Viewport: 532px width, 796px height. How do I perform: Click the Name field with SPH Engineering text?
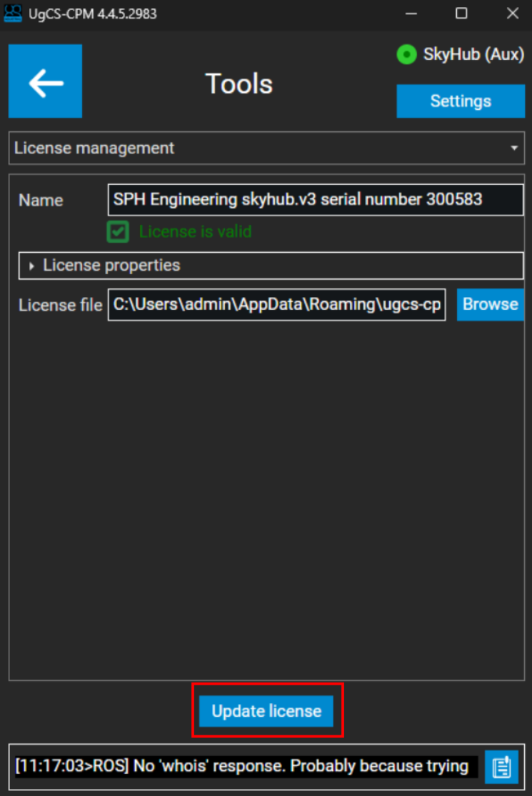click(x=316, y=200)
